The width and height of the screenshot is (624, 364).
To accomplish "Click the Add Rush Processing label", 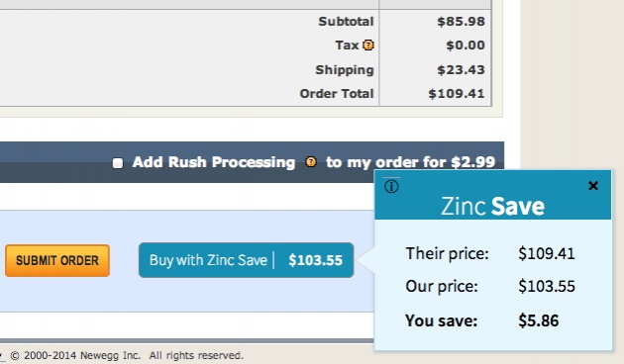I will [214, 162].
